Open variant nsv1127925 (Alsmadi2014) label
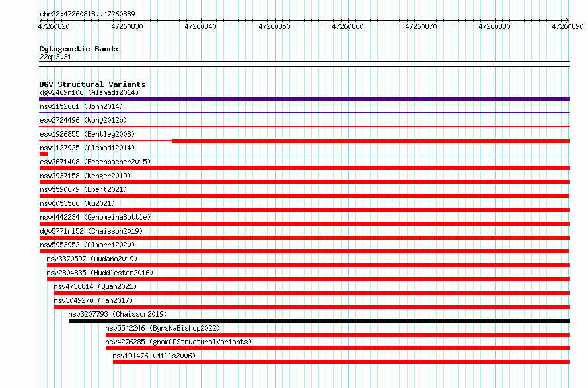 coord(87,148)
